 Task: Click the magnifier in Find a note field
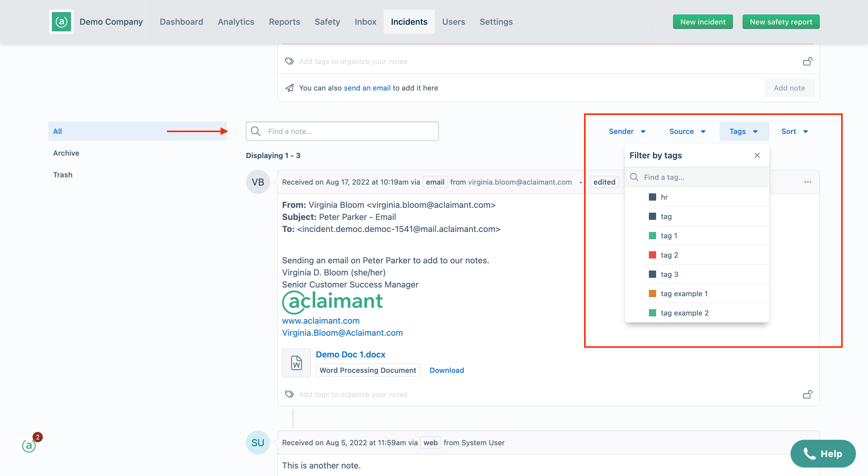pos(256,131)
